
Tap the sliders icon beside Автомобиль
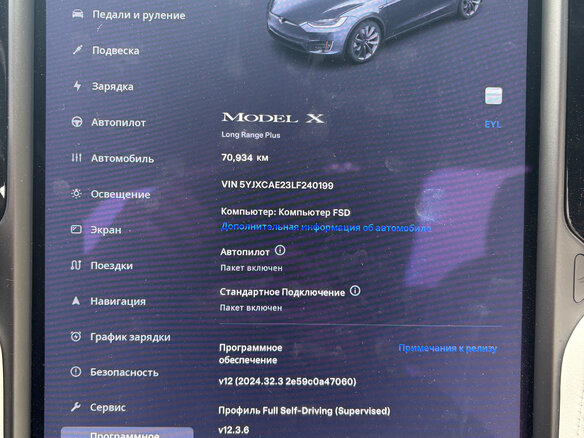click(76, 158)
